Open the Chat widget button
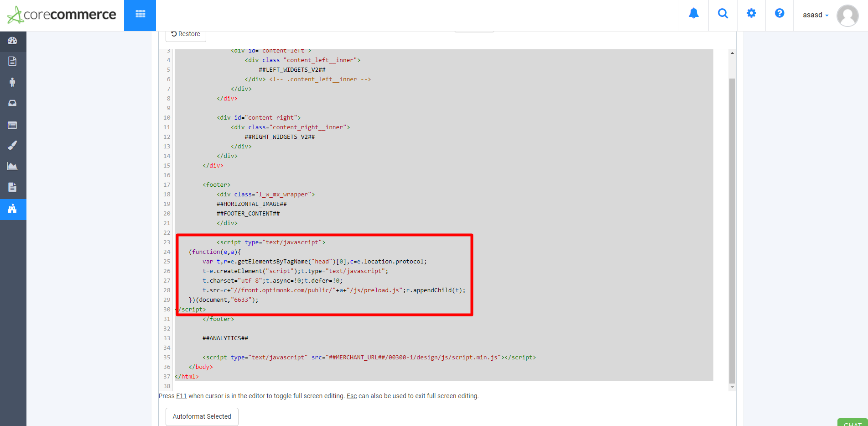This screenshot has height=426, width=868. pos(852,423)
